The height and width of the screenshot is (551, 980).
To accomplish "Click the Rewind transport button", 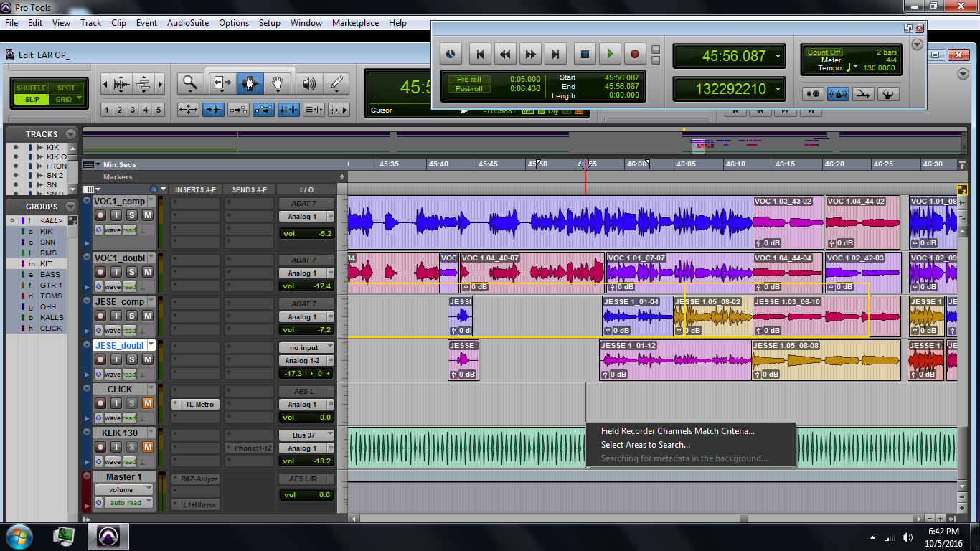I will pos(505,54).
